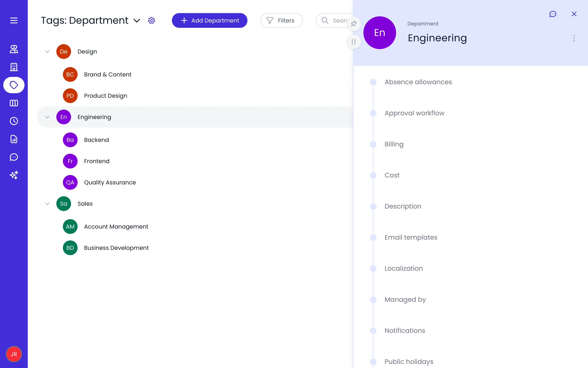Open Notifications section
588x368 pixels.
tap(405, 331)
